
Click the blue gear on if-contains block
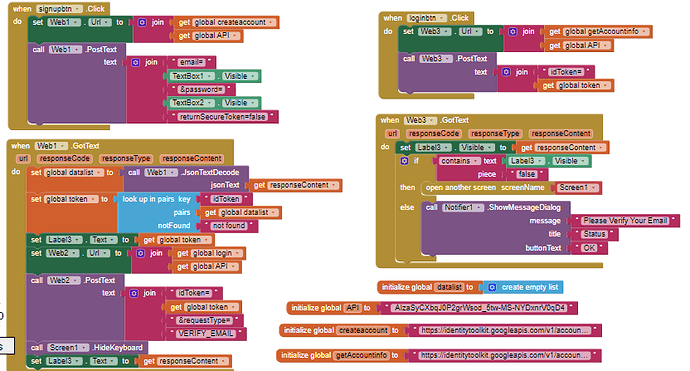[x=404, y=161]
